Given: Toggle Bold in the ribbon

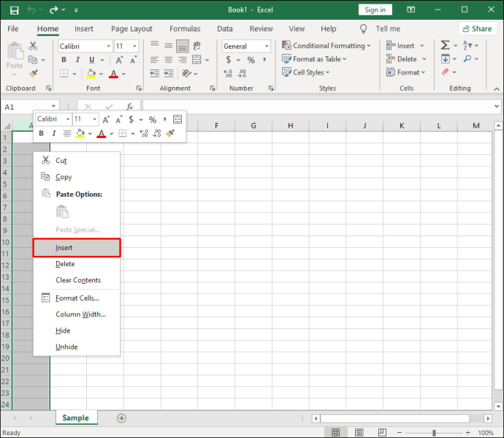Looking at the screenshot, I should tap(64, 60).
